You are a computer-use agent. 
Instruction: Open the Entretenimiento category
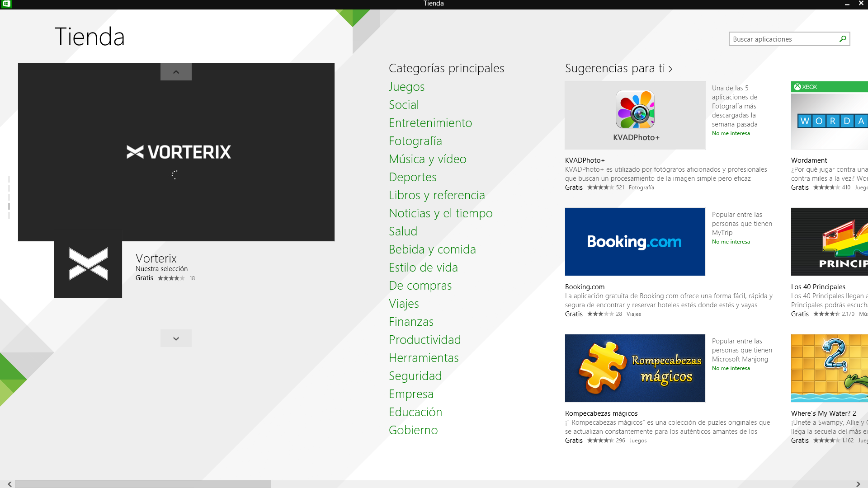(x=430, y=123)
